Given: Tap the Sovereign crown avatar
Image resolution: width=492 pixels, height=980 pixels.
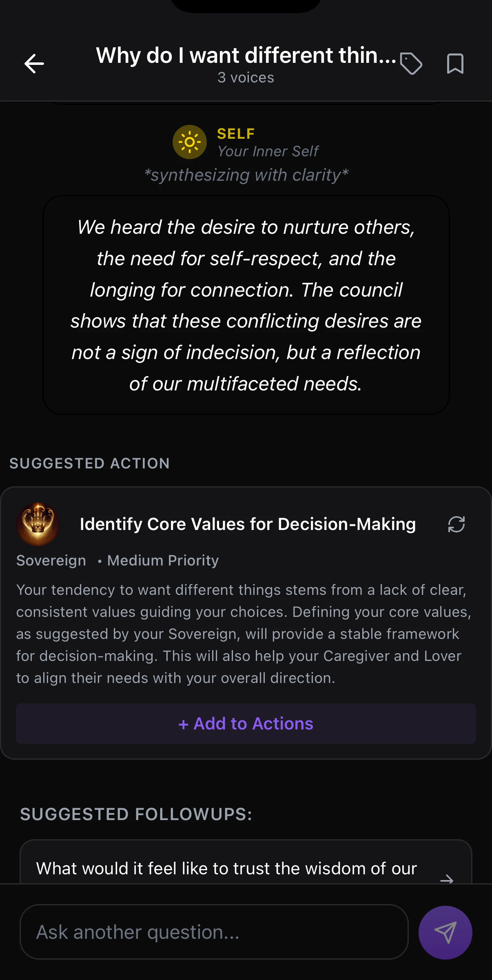Looking at the screenshot, I should point(38,524).
